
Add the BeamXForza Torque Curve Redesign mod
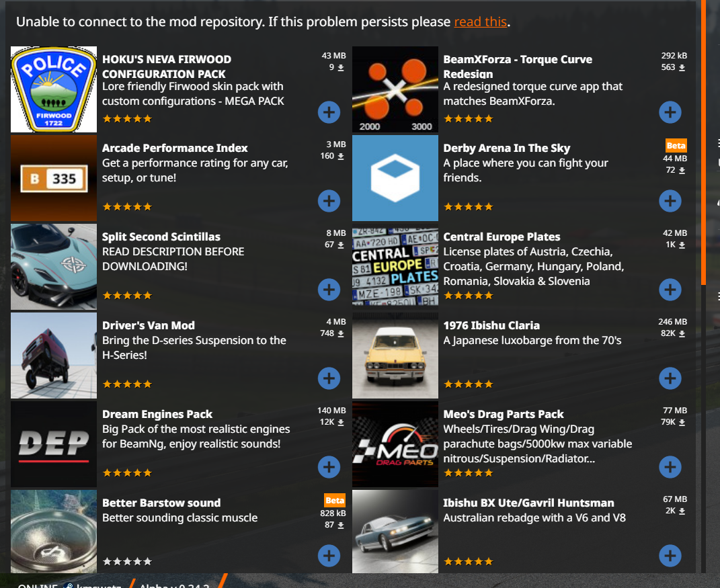(x=670, y=112)
